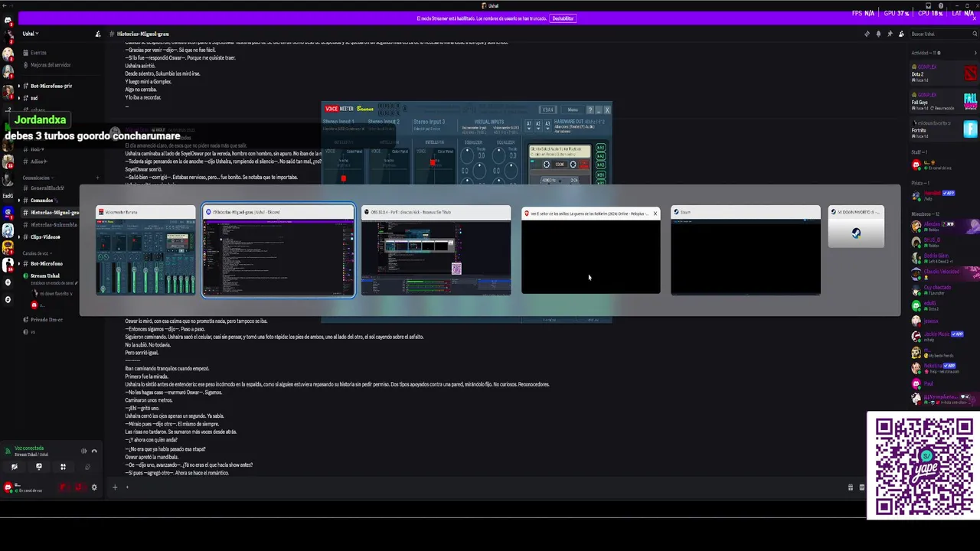Open pinned messages icon in header
The image size is (980, 551).
(890, 34)
